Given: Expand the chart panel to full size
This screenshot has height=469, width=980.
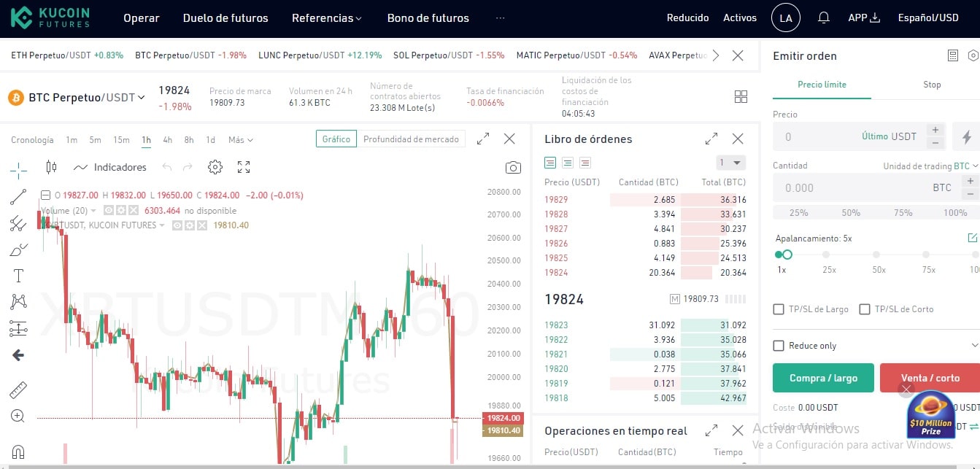Looking at the screenshot, I should coord(483,139).
